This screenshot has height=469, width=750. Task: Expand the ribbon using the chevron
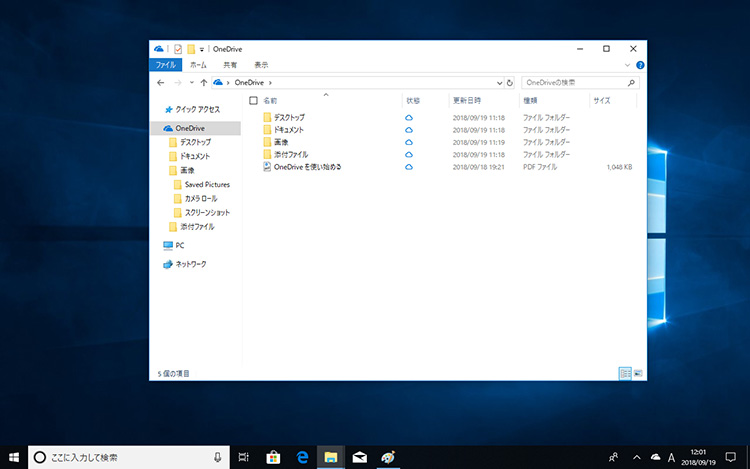pos(628,64)
